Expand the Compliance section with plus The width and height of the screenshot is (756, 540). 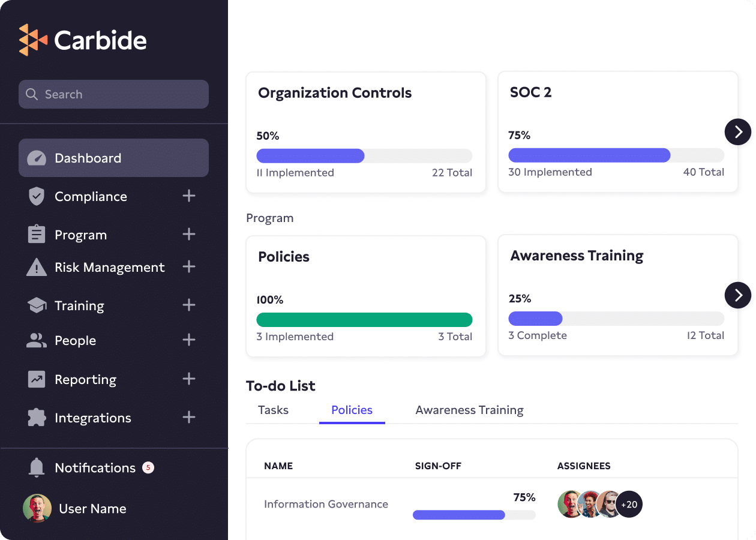point(189,196)
